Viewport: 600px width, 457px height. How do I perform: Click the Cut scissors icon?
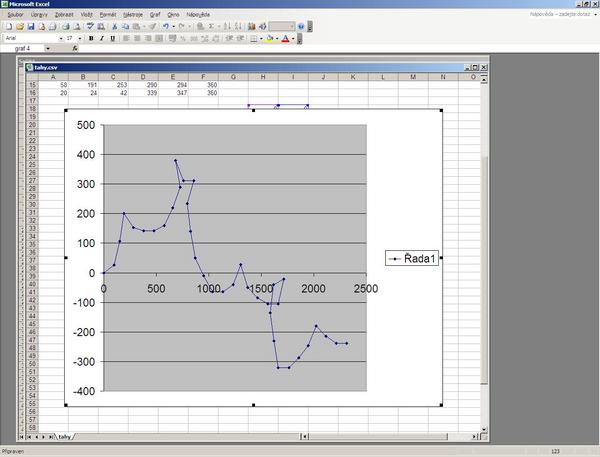point(114,26)
